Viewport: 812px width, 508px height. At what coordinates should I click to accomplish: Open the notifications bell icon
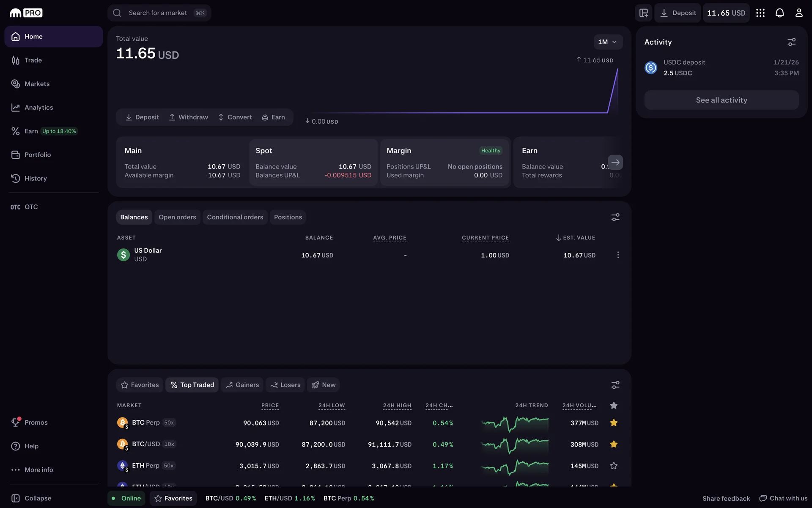(779, 13)
